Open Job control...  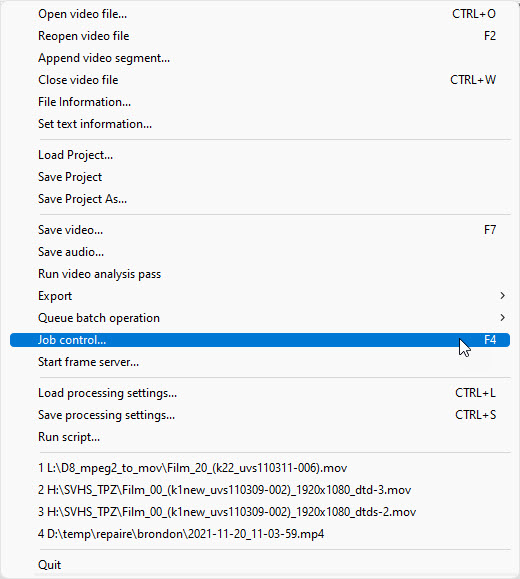(260, 340)
